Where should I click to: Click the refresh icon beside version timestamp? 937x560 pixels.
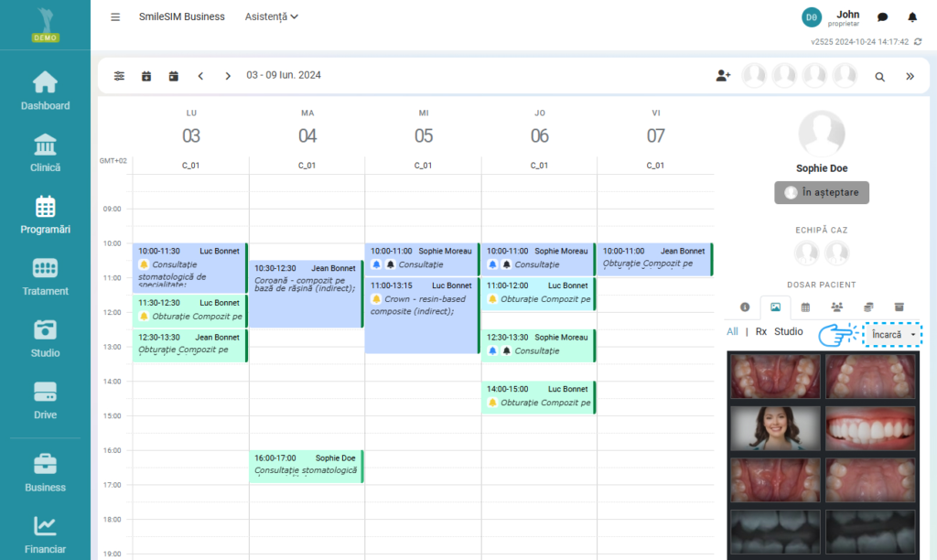point(918,42)
